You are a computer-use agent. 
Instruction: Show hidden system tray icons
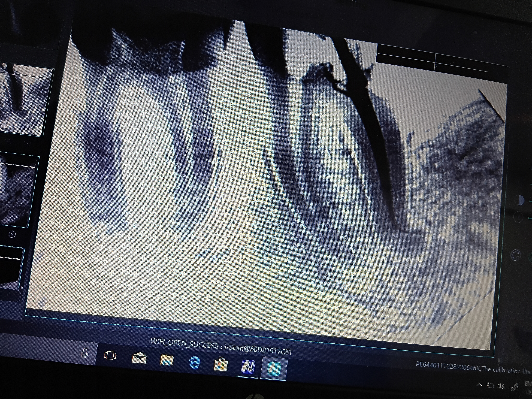tap(479, 385)
